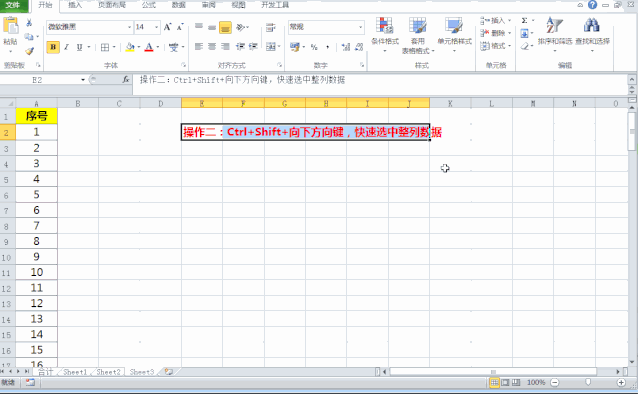This screenshot has width=638, height=394.
Task: Click the insert new worksheet tab icon
Action: pos(168,372)
